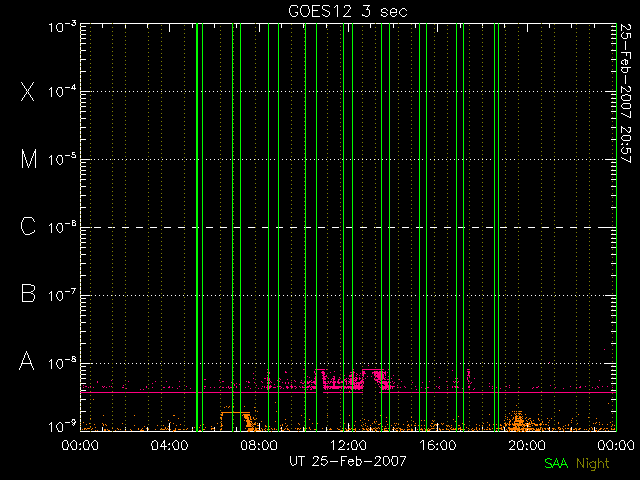Click the 20:00 time axis label
Viewport: 640px width, 480px height.
527,445
